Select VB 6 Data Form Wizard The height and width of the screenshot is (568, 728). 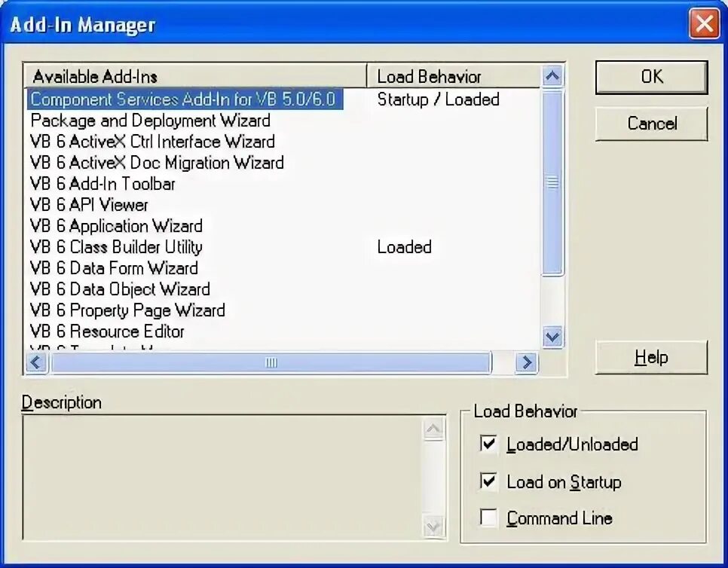point(115,268)
